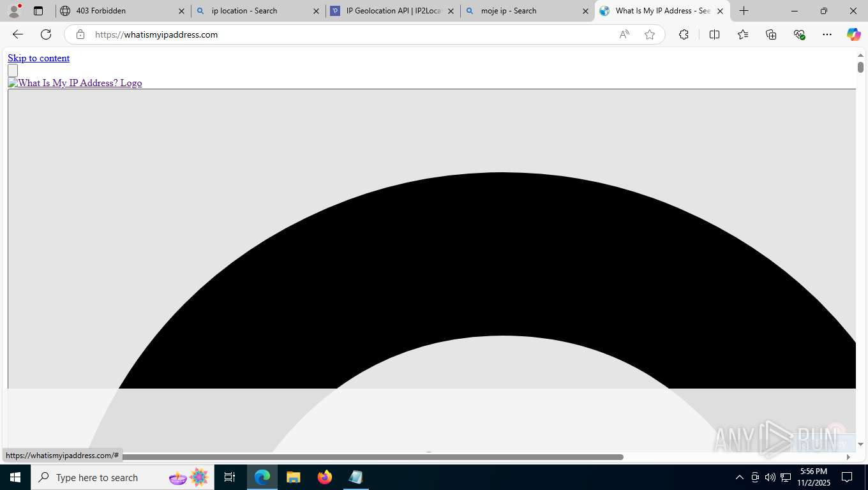This screenshot has height=490, width=868.
Task: Open the Collections panel
Action: coord(771,34)
